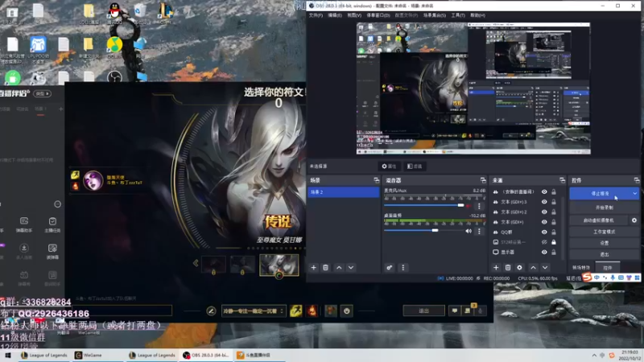Open OBS 视图(V) menu
Screen dimensions: 644x362
click(354, 15)
